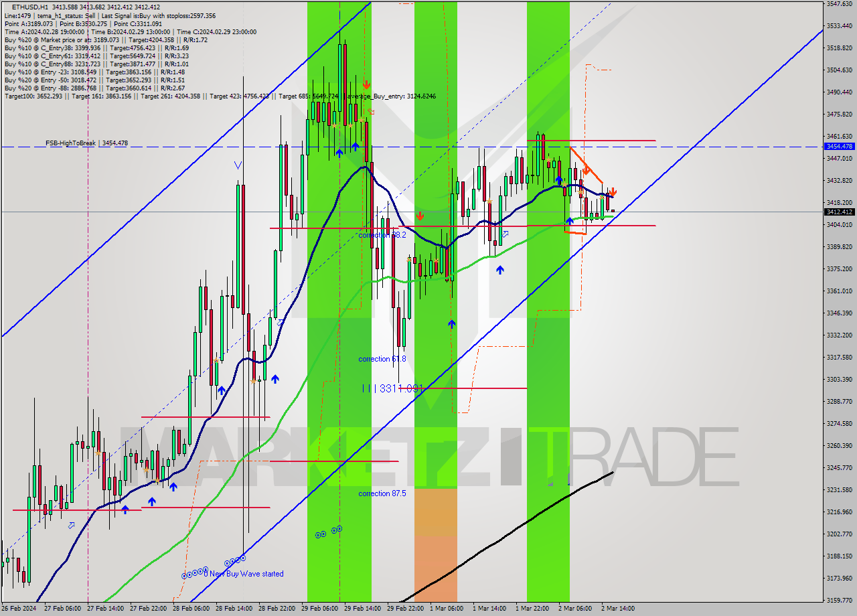Select the 3475.820 price axis value
This screenshot has width=857, height=616.
click(x=839, y=114)
